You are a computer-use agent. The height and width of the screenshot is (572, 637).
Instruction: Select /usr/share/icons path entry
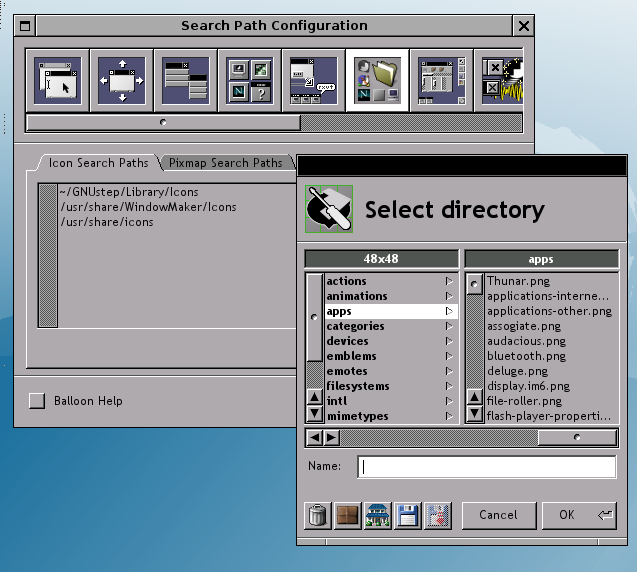107,222
